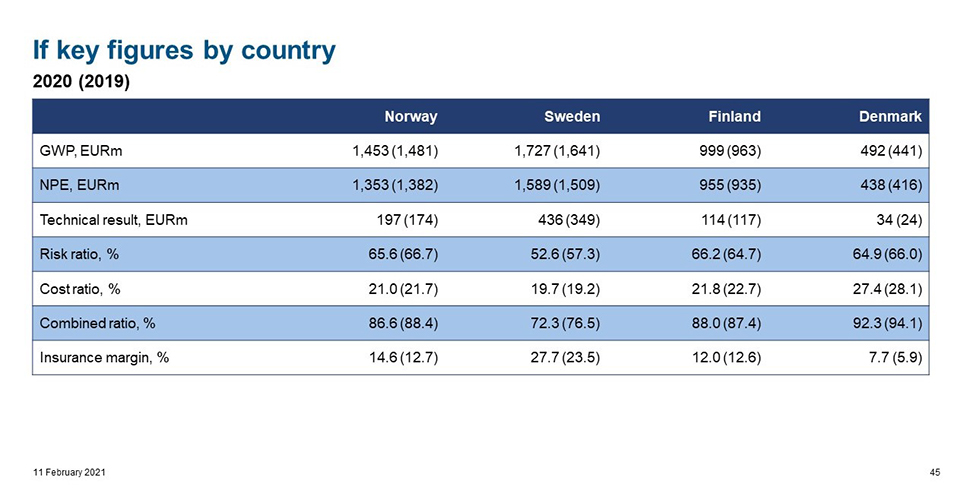Click the 'Technical result, EURm' row label
The width and height of the screenshot is (970, 493).
coord(112,220)
